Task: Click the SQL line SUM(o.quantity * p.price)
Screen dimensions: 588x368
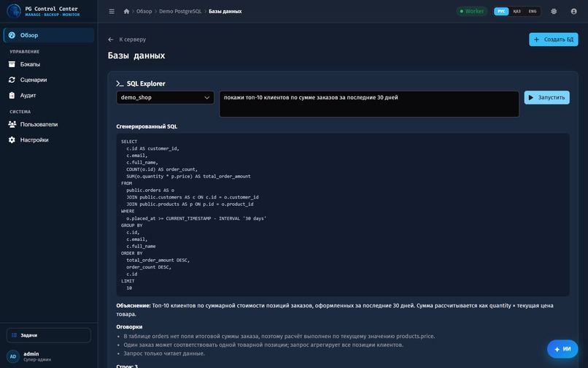Action: [188, 176]
